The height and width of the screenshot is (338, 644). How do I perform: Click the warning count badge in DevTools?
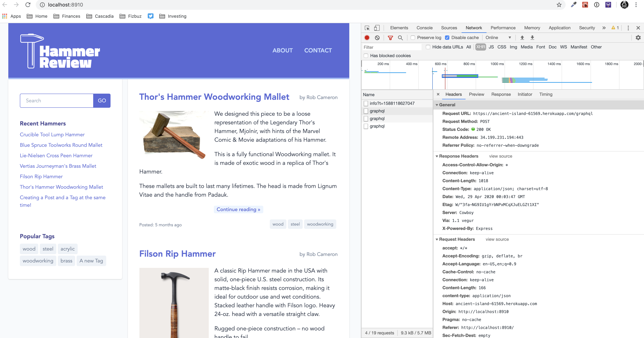pos(615,28)
